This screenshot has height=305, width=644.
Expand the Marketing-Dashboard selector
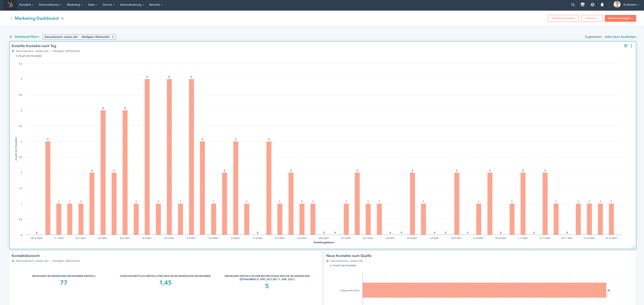62,18
